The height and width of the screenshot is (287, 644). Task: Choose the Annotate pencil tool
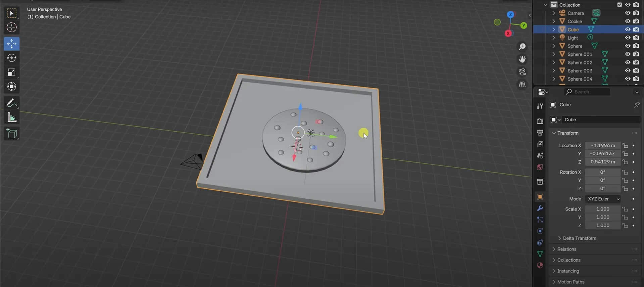click(x=11, y=103)
